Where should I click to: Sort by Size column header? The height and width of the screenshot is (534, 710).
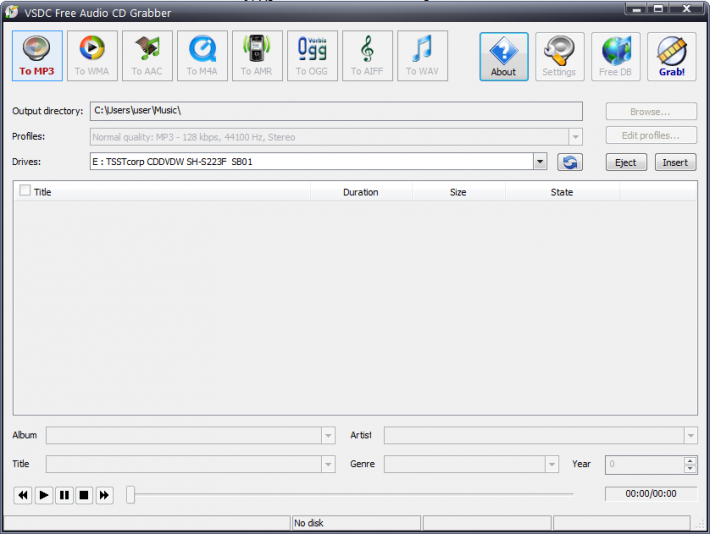coord(458,192)
